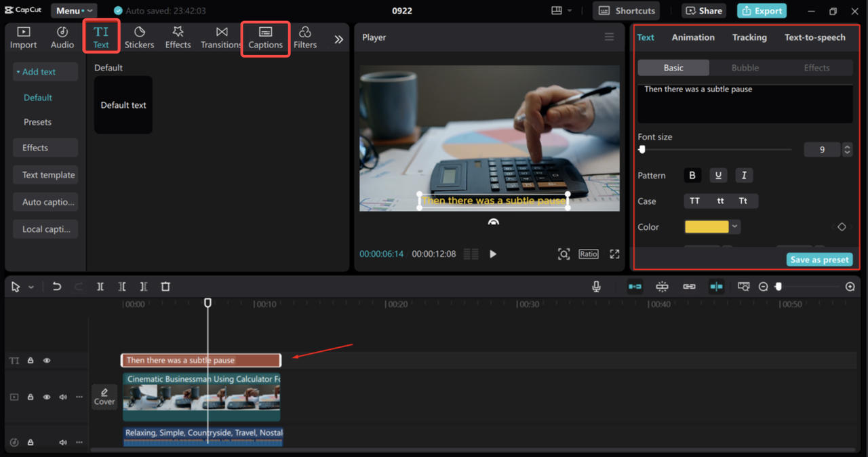Toggle main track magnet
868x457 pixels.
635,287
